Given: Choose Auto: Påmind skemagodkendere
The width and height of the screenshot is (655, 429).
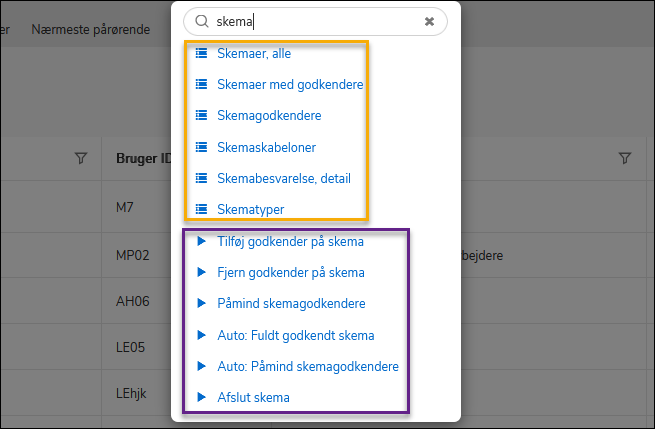Looking at the screenshot, I should pos(307,367).
